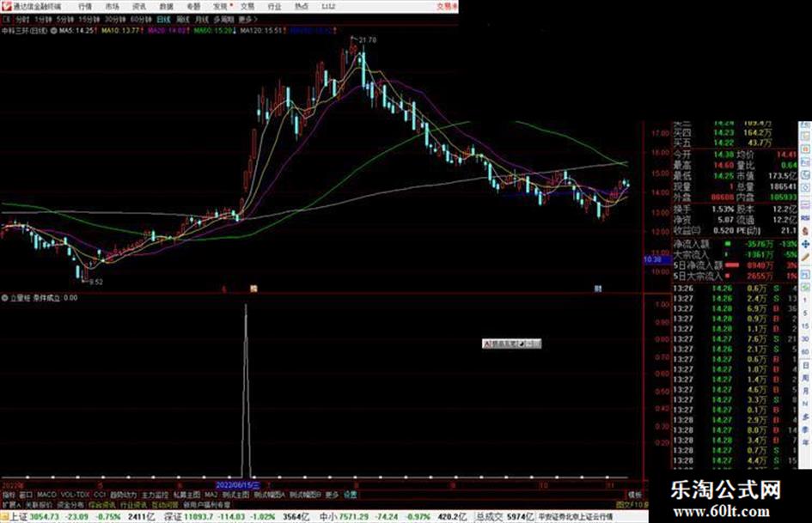Viewport: 812px width, 523px height.
Task: Open the 行业资讯 tab
Action: [134, 504]
